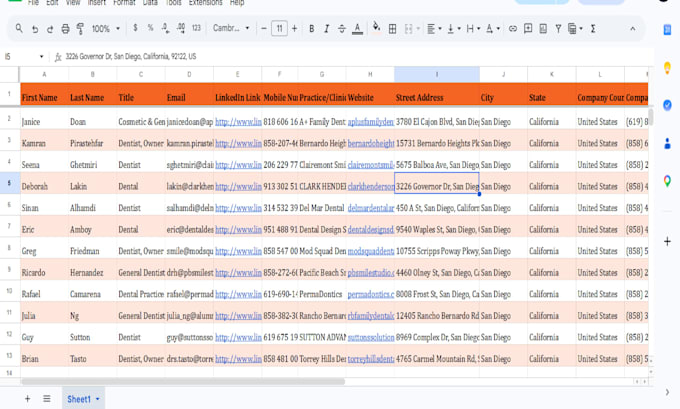The width and height of the screenshot is (680, 409).
Task: Open the functions sigma icon
Action: tap(593, 29)
